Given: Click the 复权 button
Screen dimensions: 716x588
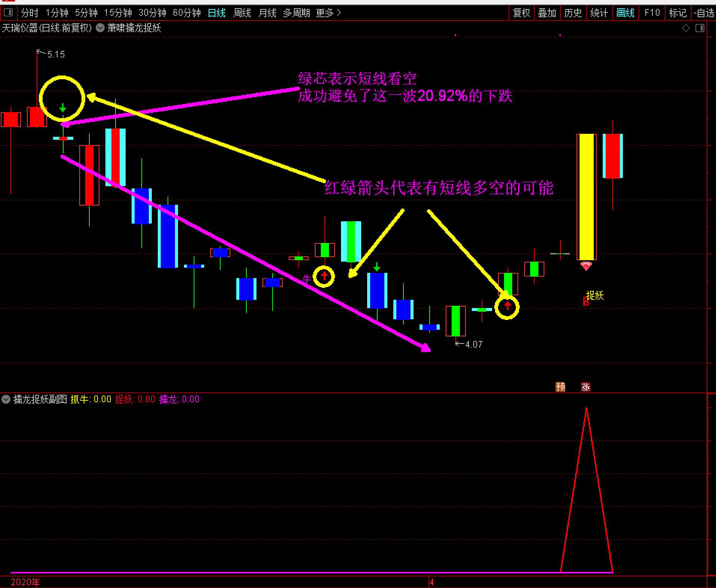Looking at the screenshot, I should tap(522, 13).
